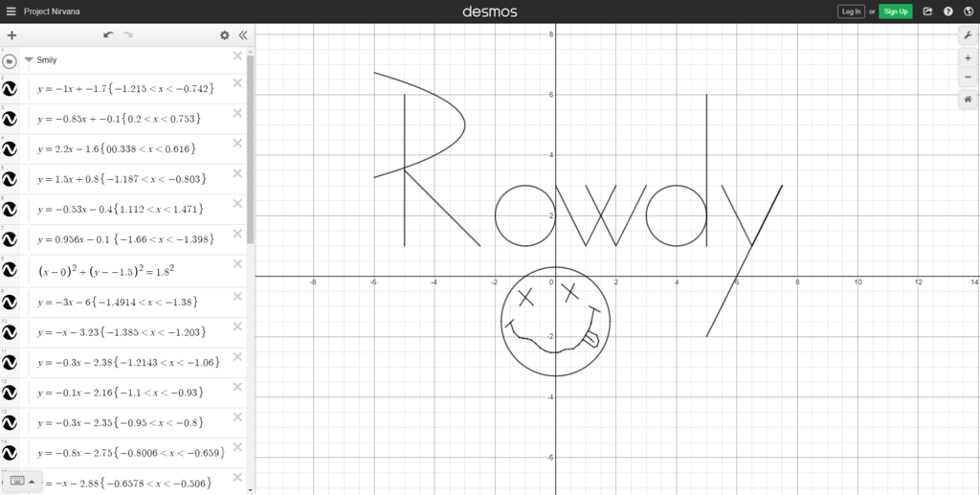Screen dimensions: 980x495
Task: Click the Log In button
Action: coord(851,11)
